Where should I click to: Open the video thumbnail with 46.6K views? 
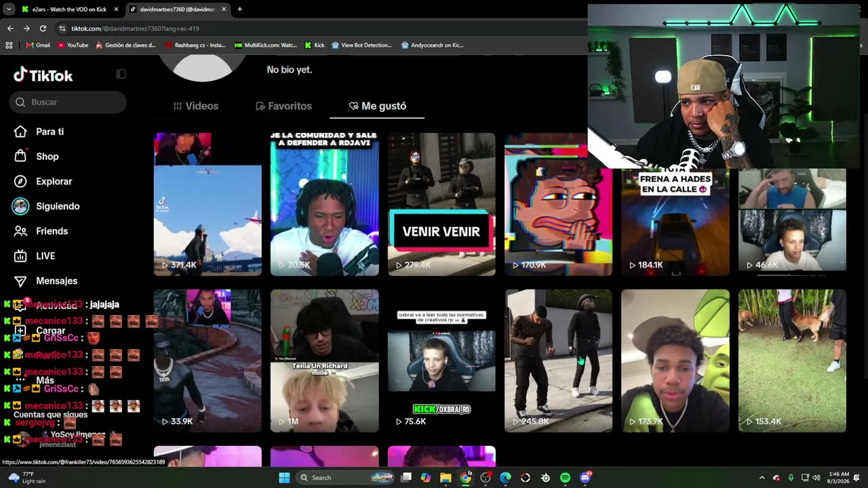[792, 222]
